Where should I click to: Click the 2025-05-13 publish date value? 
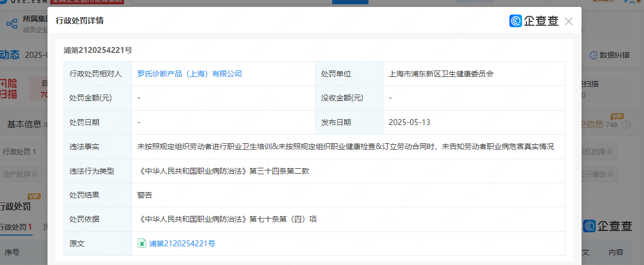(410, 122)
